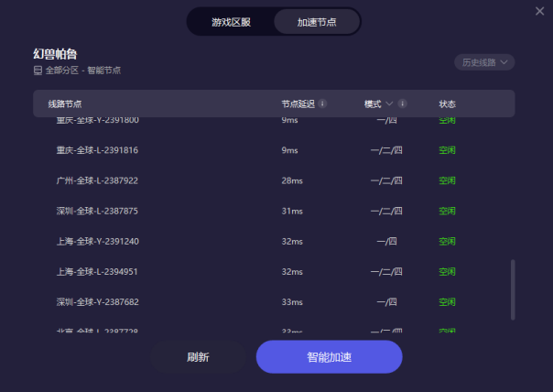Open the 模式 filter chevron

pyautogui.click(x=389, y=104)
